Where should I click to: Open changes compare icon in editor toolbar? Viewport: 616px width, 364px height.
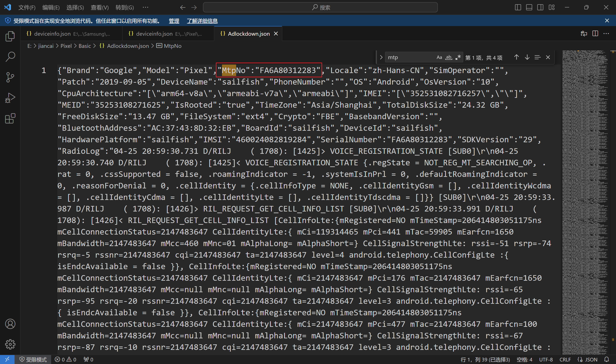584,33
